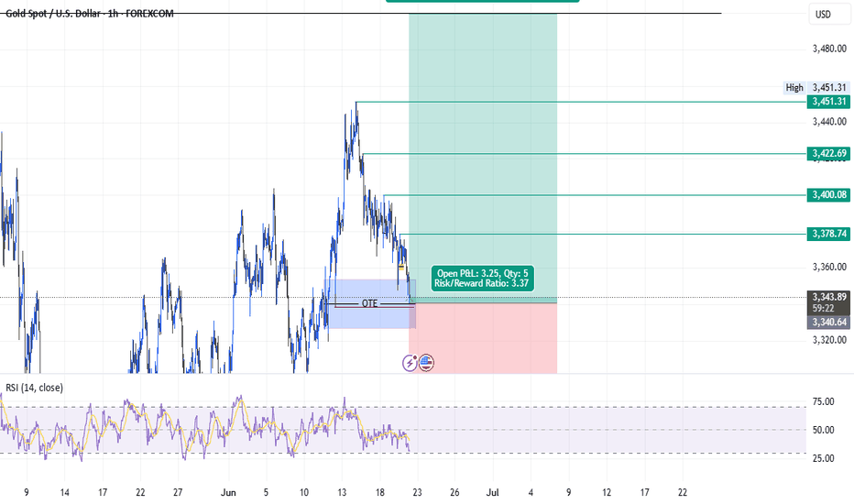Image resolution: width=854 pixels, height=504 pixels.
Task: Click the 3,340.64 gray price label
Action: click(828, 322)
